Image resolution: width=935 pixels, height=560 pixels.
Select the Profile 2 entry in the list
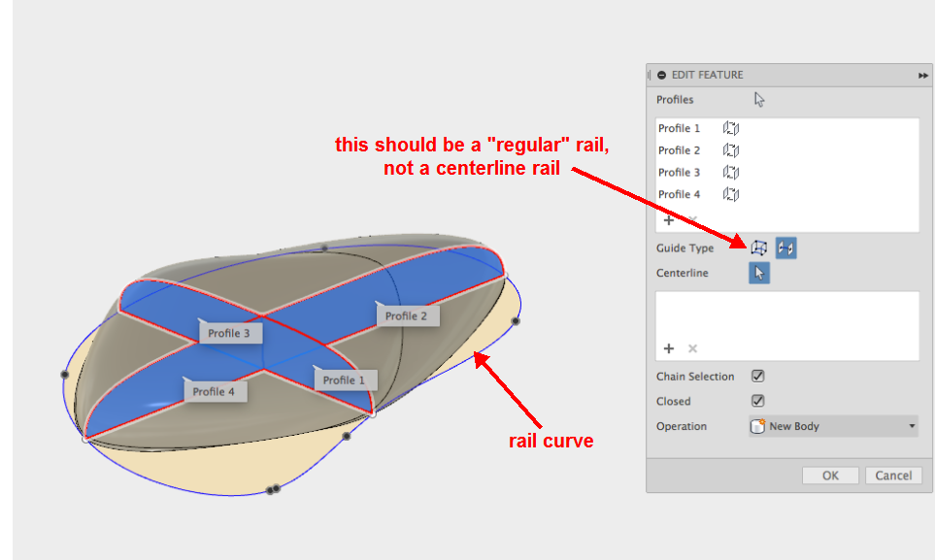680,149
